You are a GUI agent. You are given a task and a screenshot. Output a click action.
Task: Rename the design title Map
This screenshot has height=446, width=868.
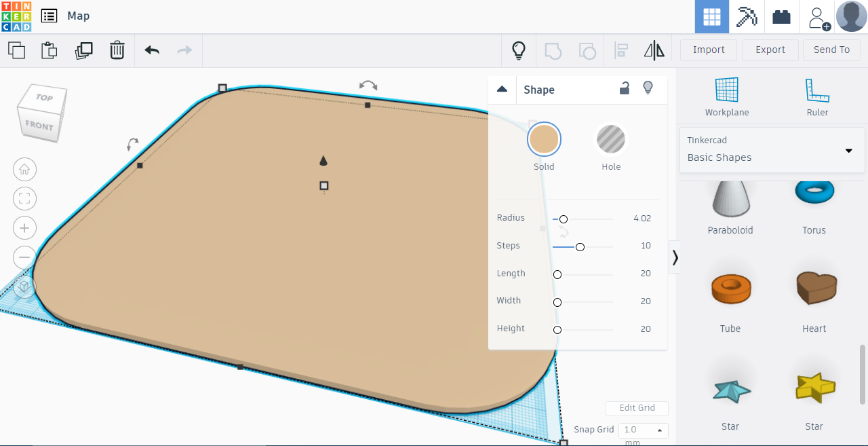(78, 16)
